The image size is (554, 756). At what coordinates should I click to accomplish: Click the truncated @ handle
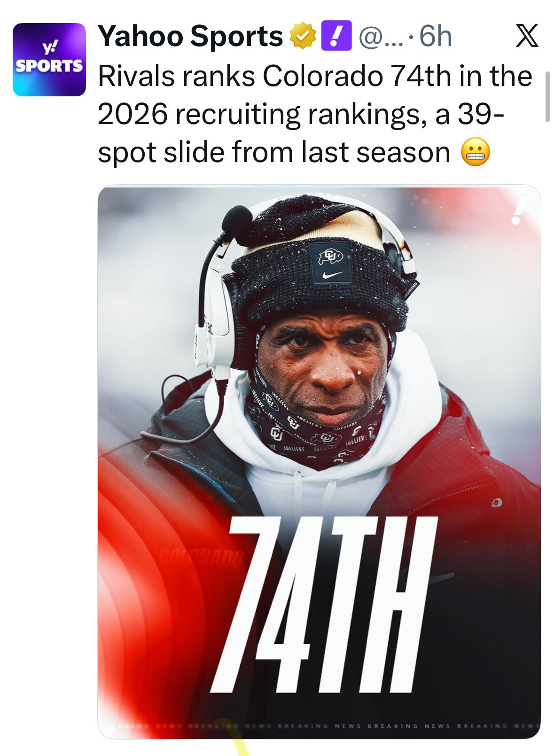coord(381,38)
